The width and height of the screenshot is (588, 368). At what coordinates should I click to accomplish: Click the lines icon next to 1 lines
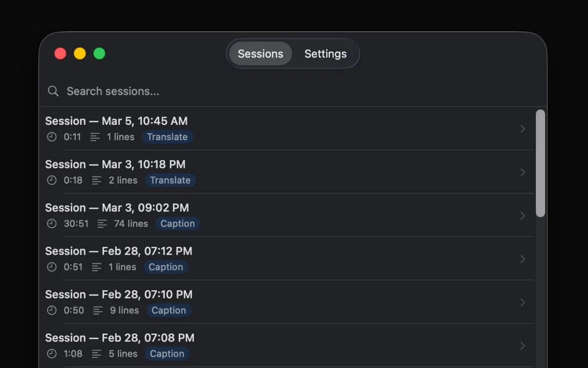pos(95,137)
